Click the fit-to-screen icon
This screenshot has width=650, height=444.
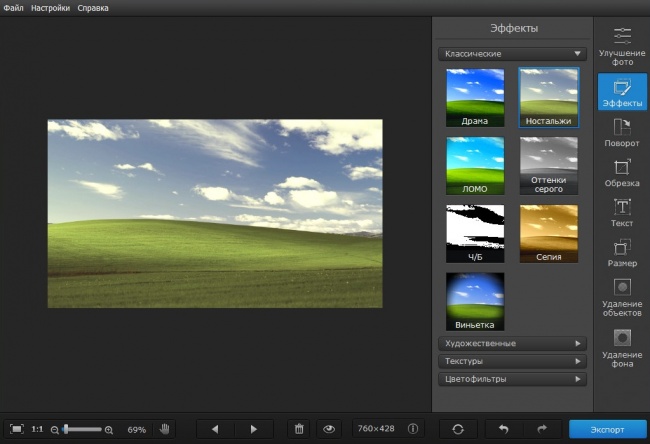[17, 429]
